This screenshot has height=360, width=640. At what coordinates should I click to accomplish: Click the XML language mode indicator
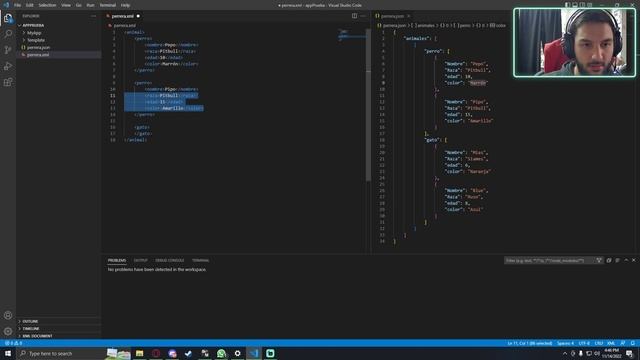[611, 343]
